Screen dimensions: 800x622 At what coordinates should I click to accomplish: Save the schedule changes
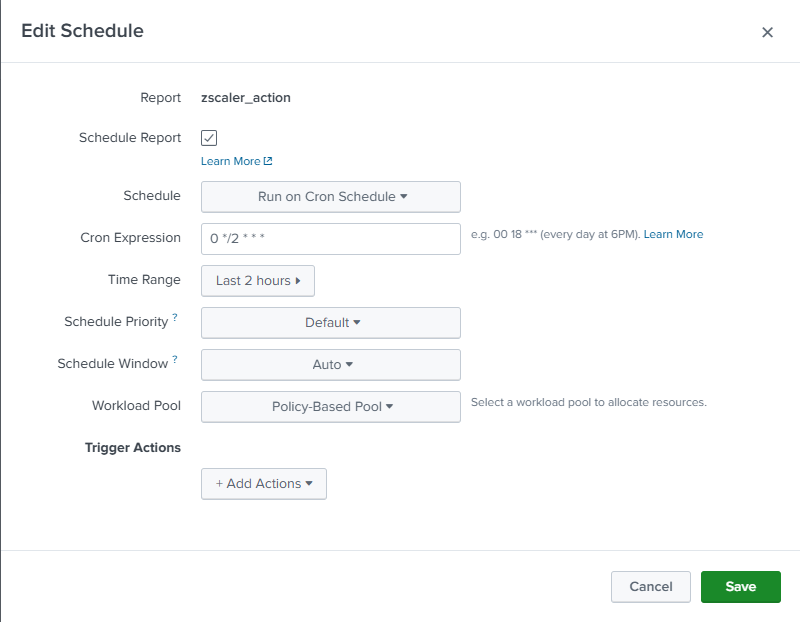tap(740, 587)
